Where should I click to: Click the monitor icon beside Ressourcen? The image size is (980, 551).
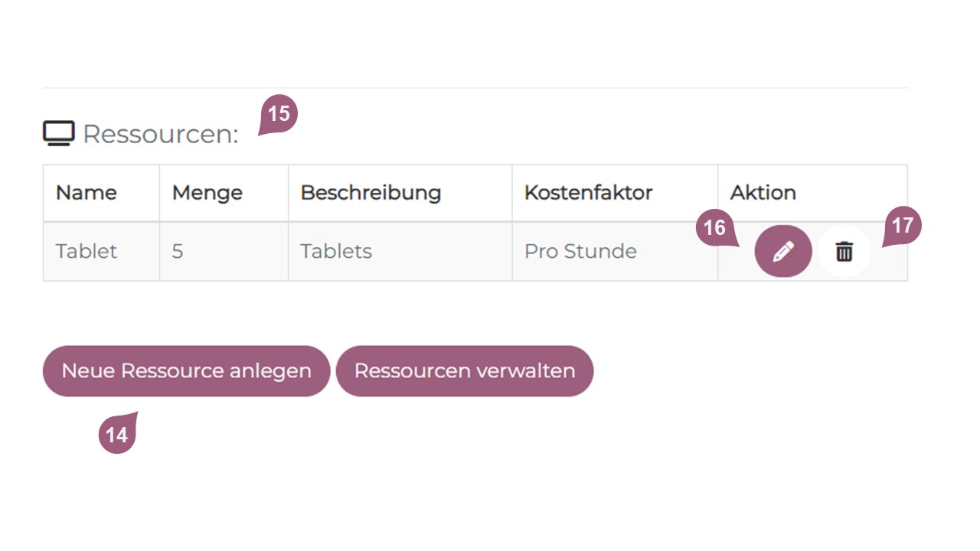coord(58,133)
